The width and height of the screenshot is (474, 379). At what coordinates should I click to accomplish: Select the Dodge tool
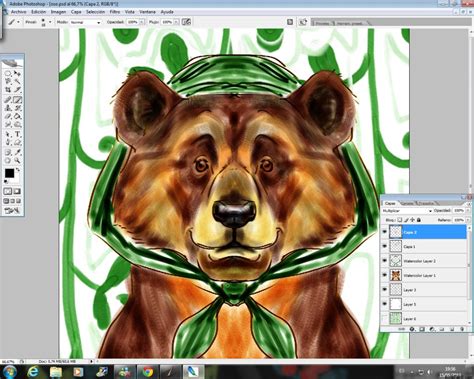(x=17, y=125)
